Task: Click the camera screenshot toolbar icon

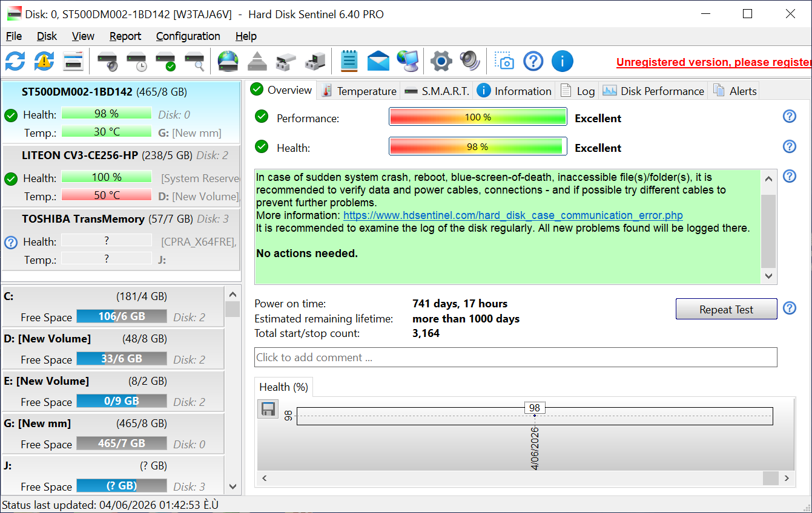Action: [x=504, y=61]
